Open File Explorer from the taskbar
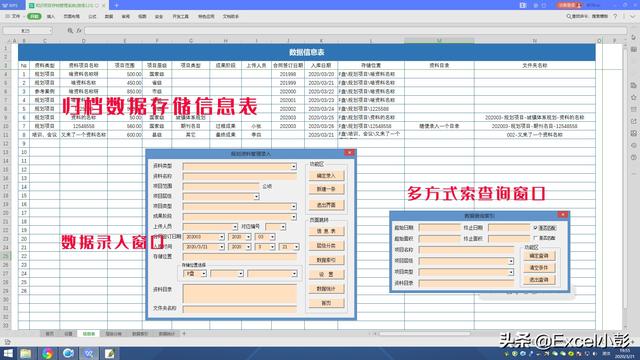Image resolution: width=640 pixels, height=360 pixels. coord(26,353)
